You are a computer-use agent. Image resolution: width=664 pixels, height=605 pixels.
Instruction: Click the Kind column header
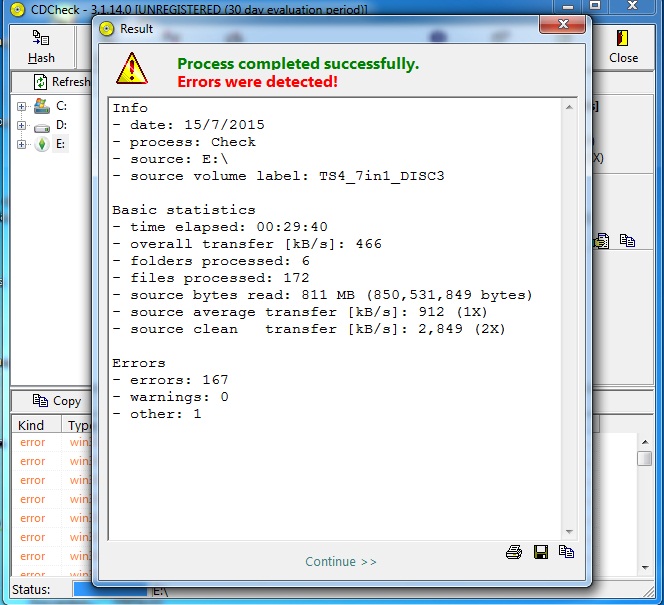point(32,425)
